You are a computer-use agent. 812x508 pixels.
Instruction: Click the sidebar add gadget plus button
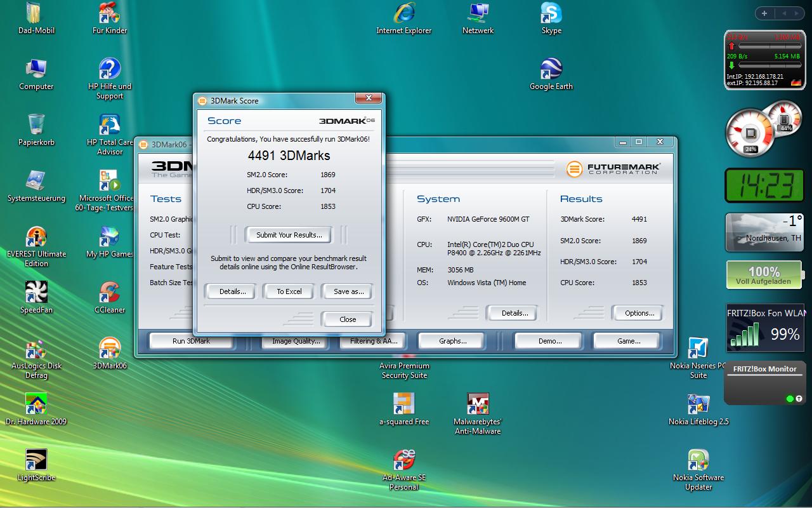click(764, 13)
